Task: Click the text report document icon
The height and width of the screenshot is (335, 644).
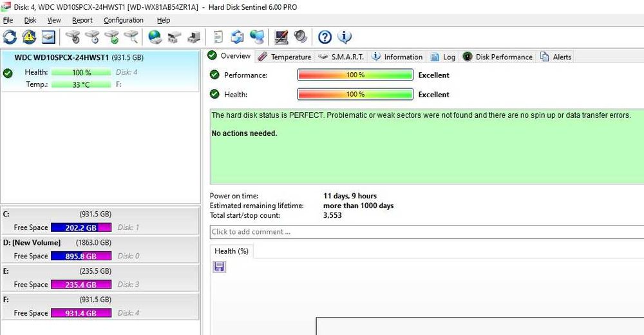Action: point(218,37)
